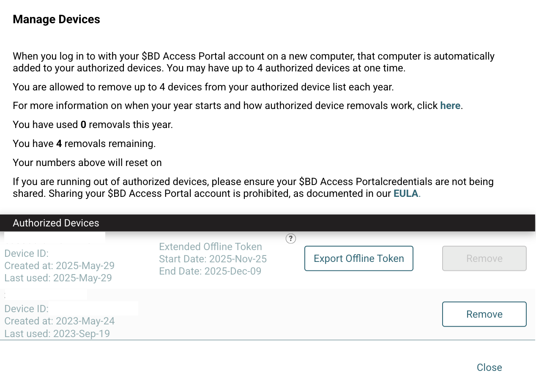Click the Start Date 2025-Nov-25 text
This screenshot has height=392, width=536.
[213, 259]
